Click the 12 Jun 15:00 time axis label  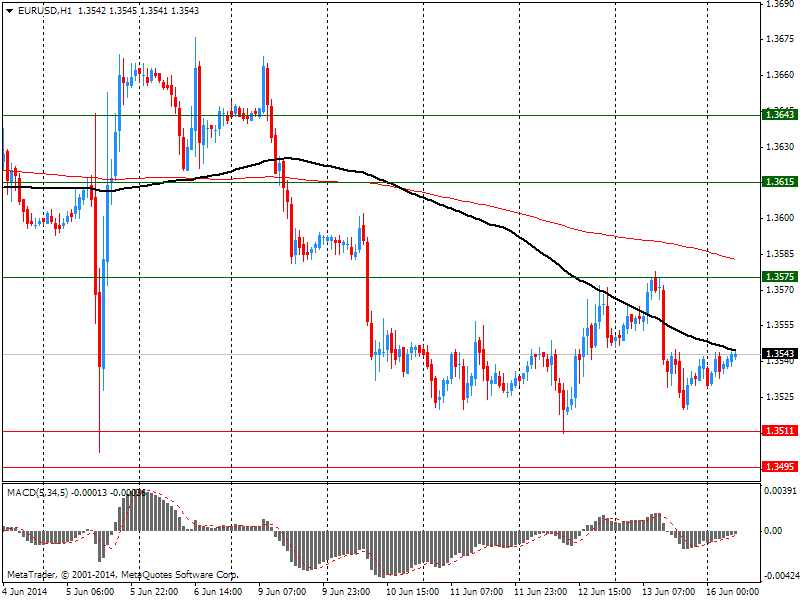(x=605, y=592)
